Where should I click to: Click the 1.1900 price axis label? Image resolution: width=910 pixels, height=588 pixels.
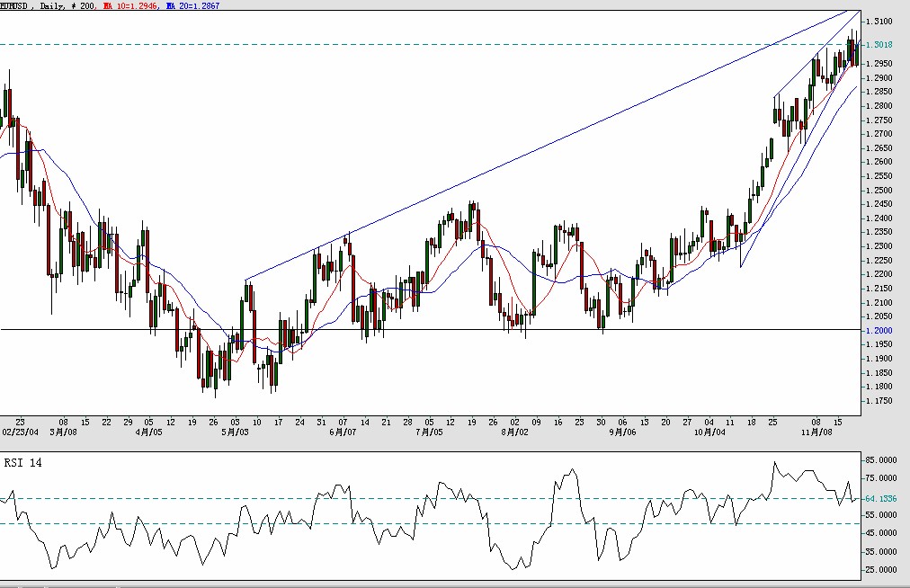click(x=879, y=359)
